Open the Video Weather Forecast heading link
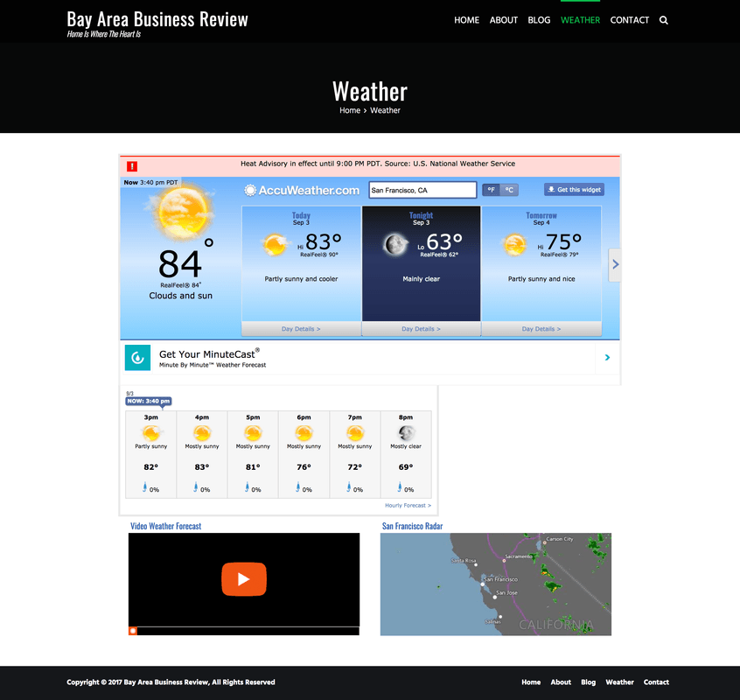Viewport: 740px width, 700px height. click(165, 526)
